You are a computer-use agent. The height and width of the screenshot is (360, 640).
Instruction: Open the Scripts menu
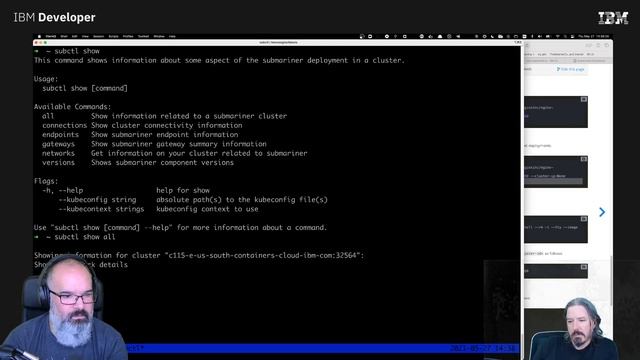point(113,36)
